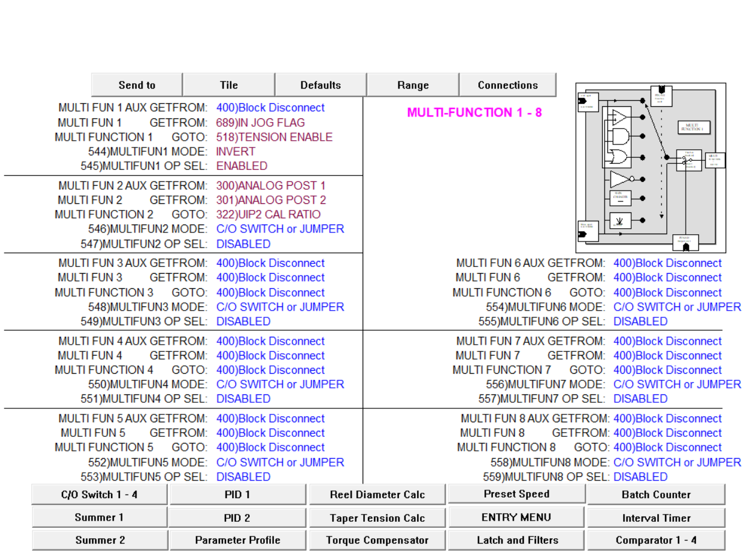Open the Torque Compensator block
The image size is (756, 554).
click(377, 540)
